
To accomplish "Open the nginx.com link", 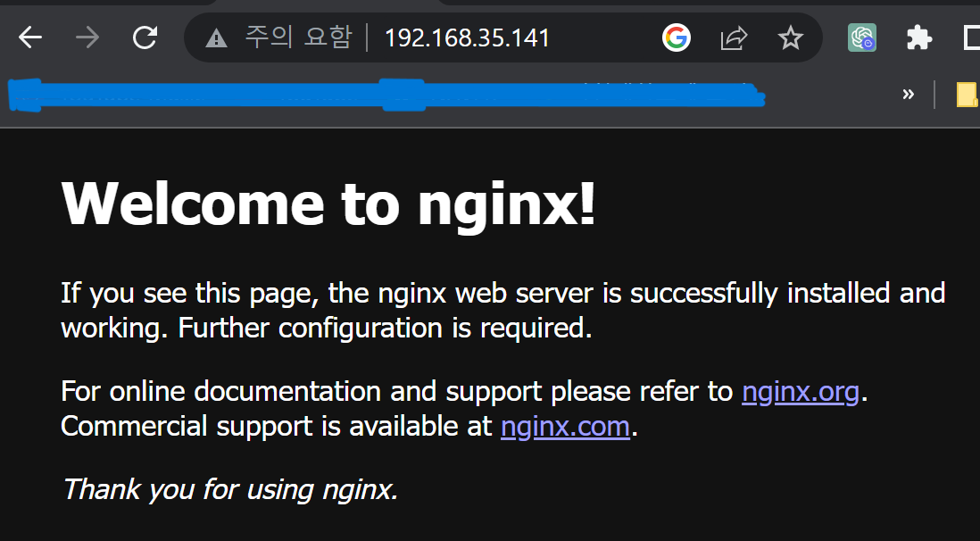I will tap(566, 427).
